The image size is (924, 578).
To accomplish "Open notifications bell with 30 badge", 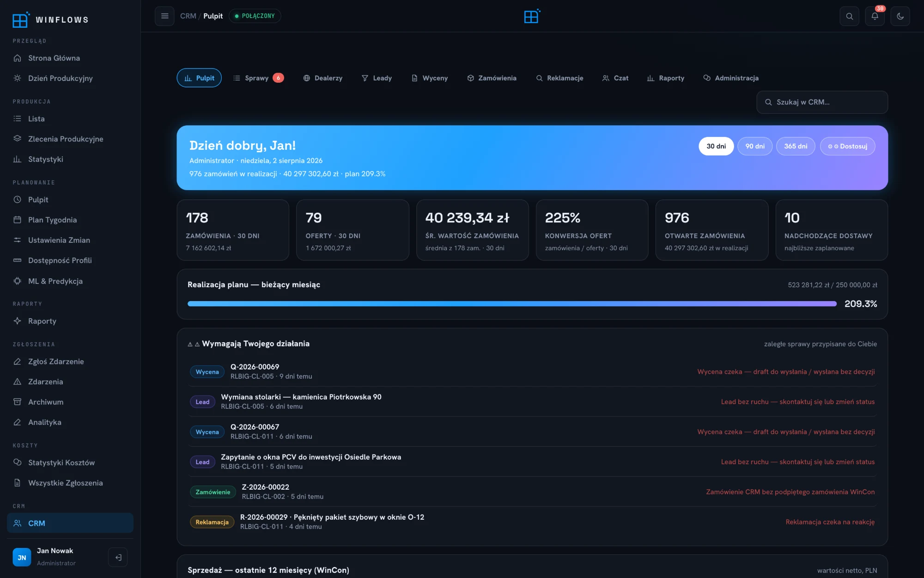I will [875, 16].
